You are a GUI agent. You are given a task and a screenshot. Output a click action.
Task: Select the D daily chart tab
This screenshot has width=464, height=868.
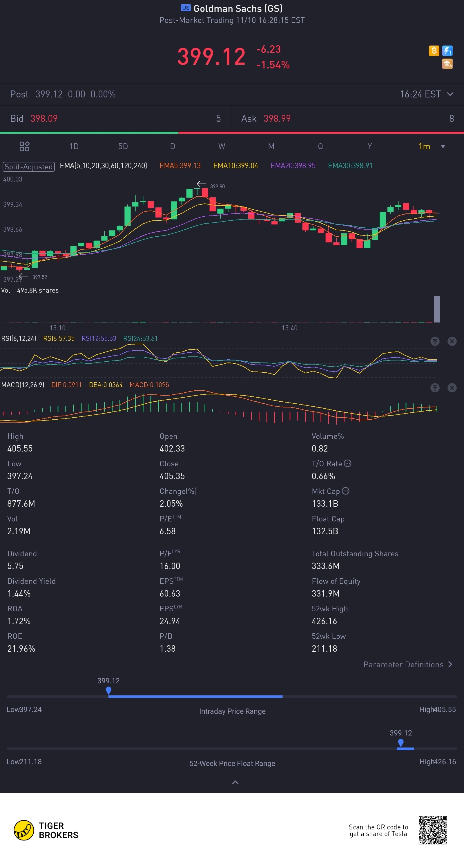173,146
